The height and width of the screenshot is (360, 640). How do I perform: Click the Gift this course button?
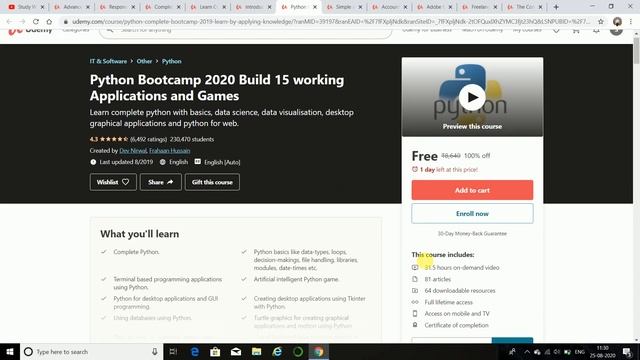(x=212, y=182)
